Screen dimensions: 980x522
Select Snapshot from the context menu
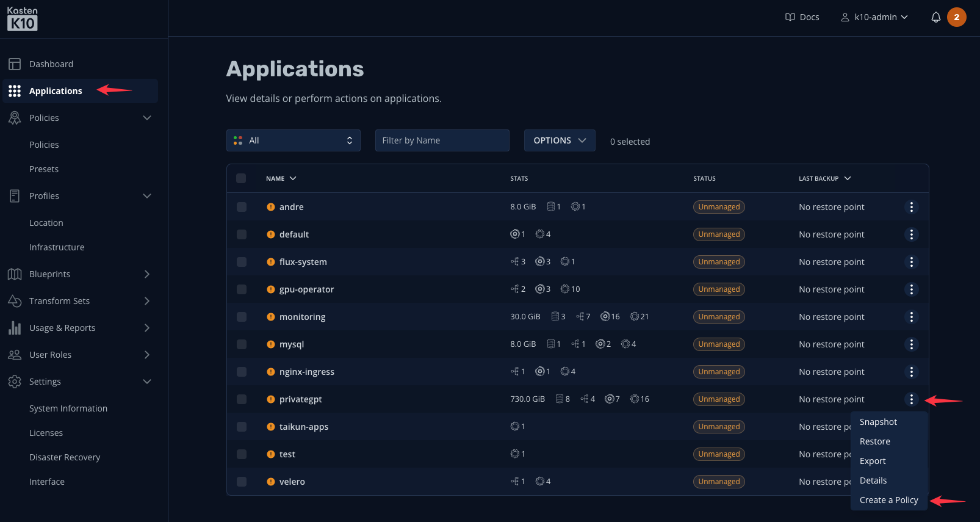889,422
